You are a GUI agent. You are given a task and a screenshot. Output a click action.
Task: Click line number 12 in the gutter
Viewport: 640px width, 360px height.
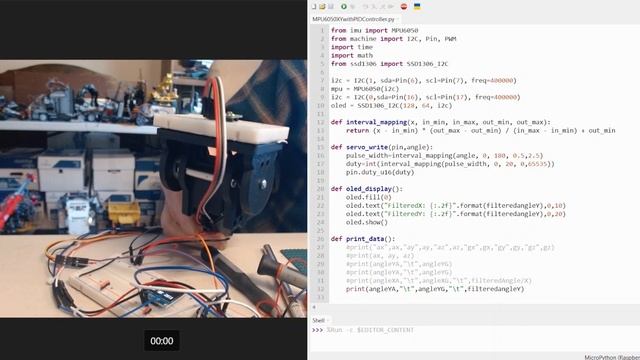point(321,122)
